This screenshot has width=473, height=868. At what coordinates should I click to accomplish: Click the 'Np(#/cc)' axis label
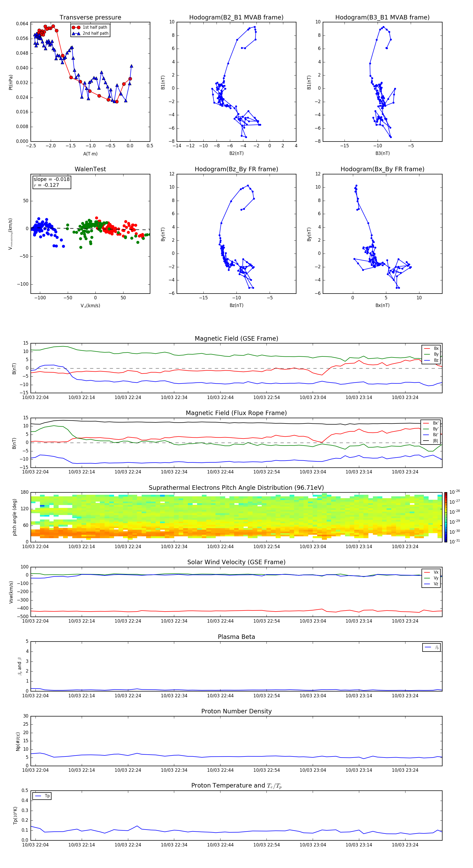[18, 741]
